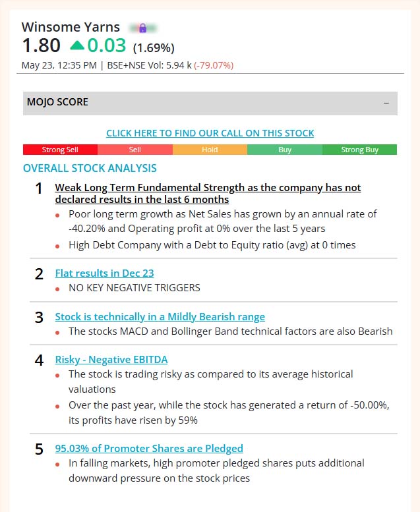Open 'Flat results in Dec 23' link
420x512 pixels.
click(104, 273)
